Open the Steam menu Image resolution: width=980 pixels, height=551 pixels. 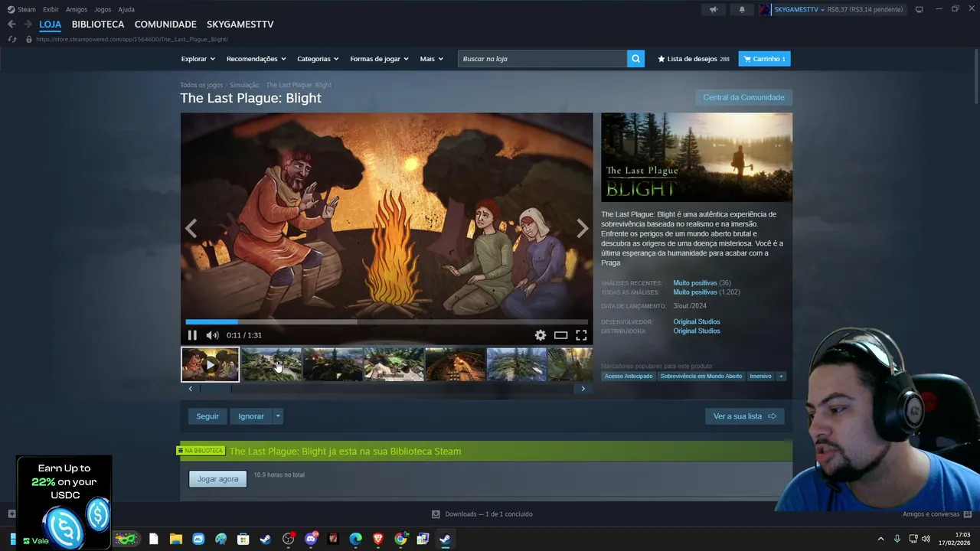click(x=22, y=9)
